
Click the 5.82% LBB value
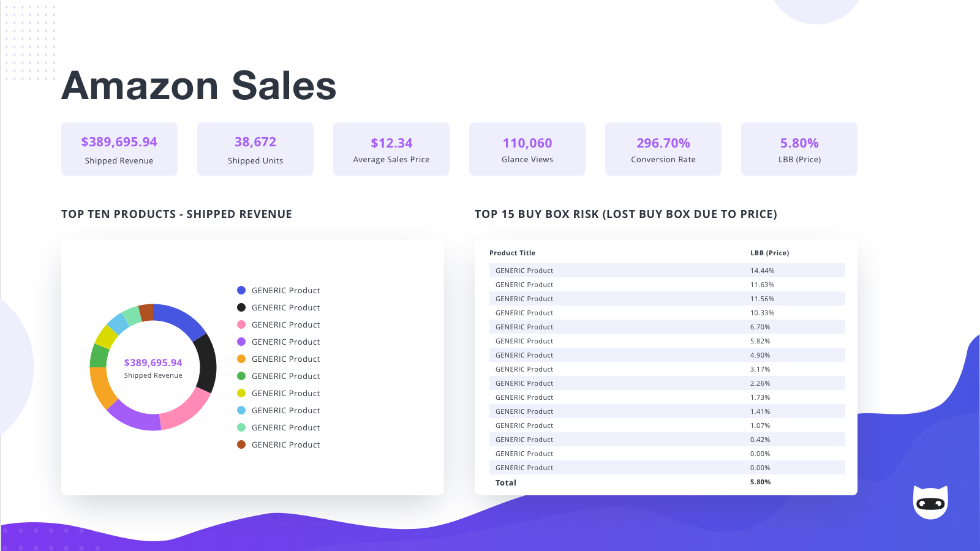click(760, 341)
